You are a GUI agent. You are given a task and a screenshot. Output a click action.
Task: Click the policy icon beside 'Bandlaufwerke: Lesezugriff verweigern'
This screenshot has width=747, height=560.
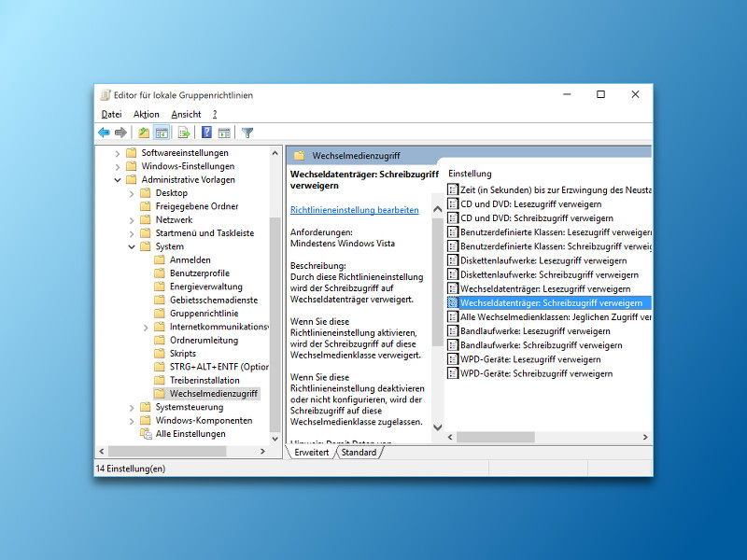click(453, 331)
